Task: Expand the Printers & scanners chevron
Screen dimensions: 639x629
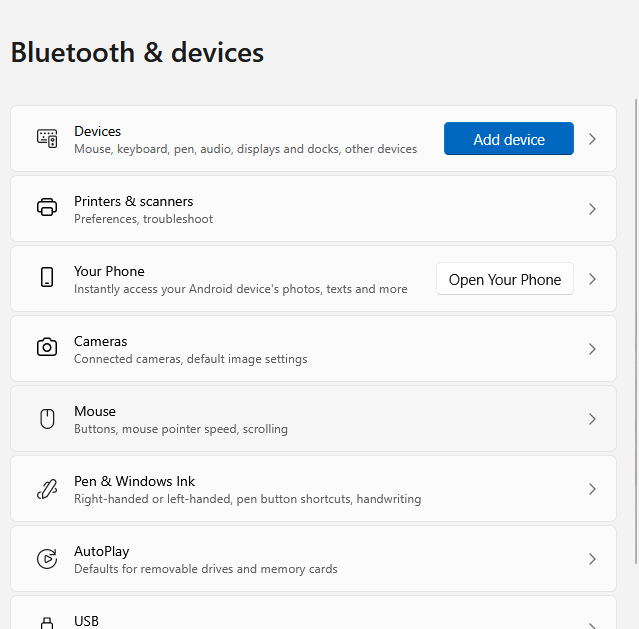Action: coord(592,209)
